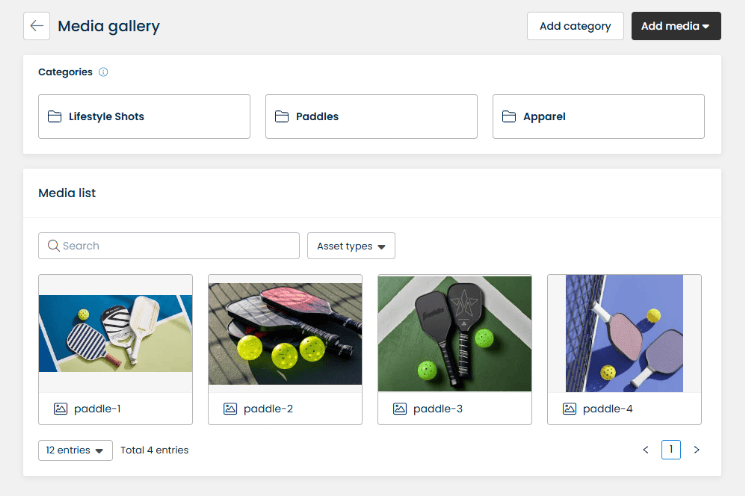Viewport: 745px width, 496px height.
Task: Click the search magnifier icon
Action: (53, 245)
